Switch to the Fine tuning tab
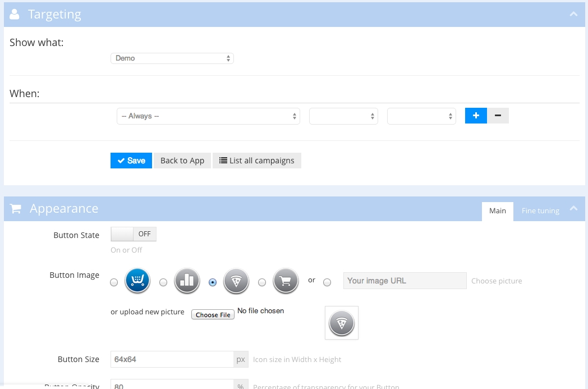 [540, 211]
